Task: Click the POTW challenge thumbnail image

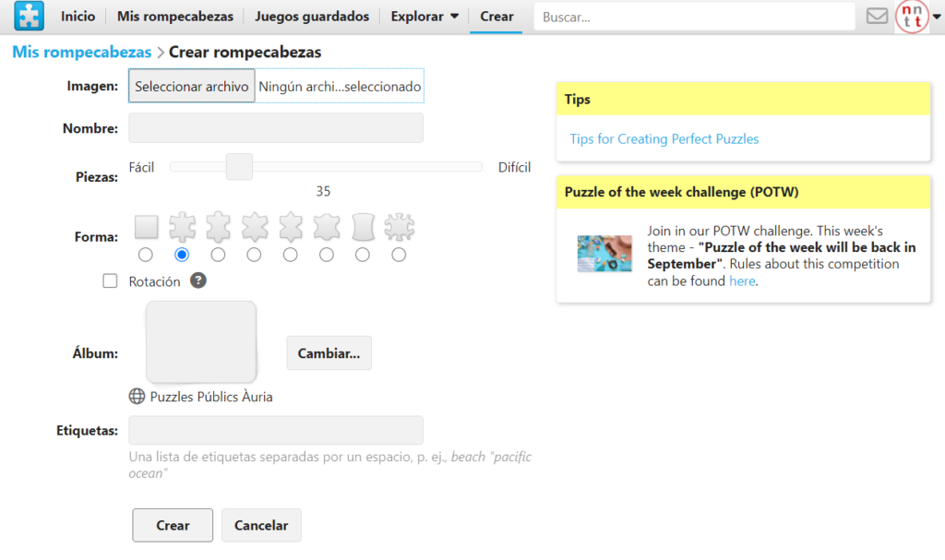Action: coord(604,254)
